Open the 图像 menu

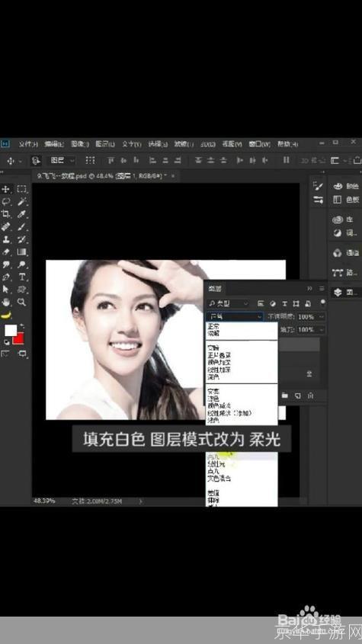tap(80, 144)
